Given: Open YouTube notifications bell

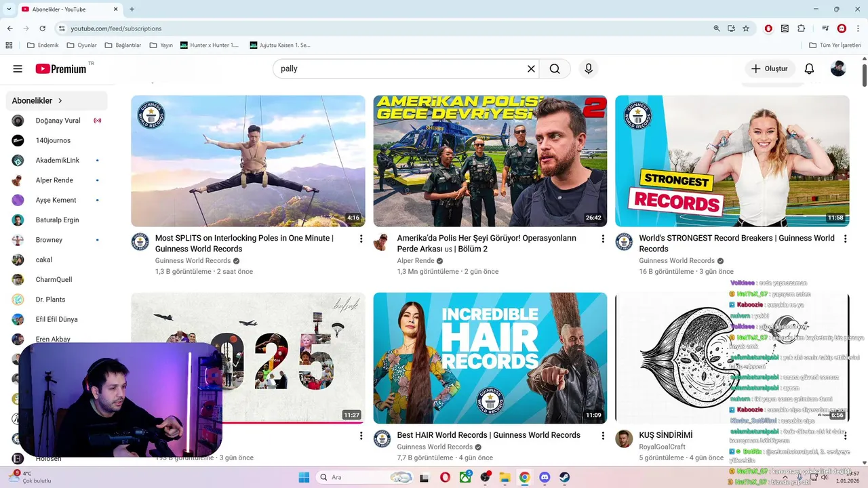Looking at the screenshot, I should point(809,68).
